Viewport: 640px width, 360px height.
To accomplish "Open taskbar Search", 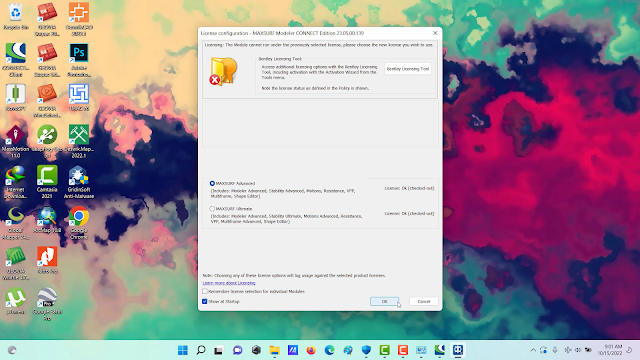I will (x=201, y=350).
